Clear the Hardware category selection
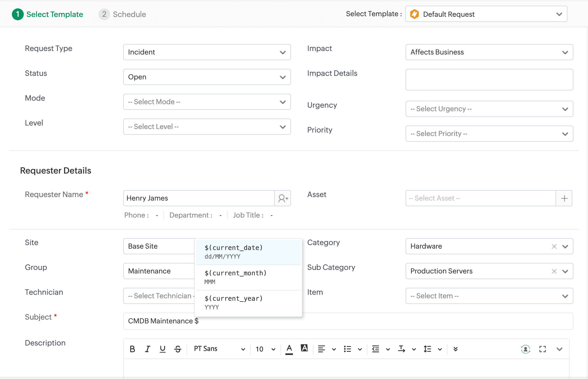588x379 pixels. (554, 246)
